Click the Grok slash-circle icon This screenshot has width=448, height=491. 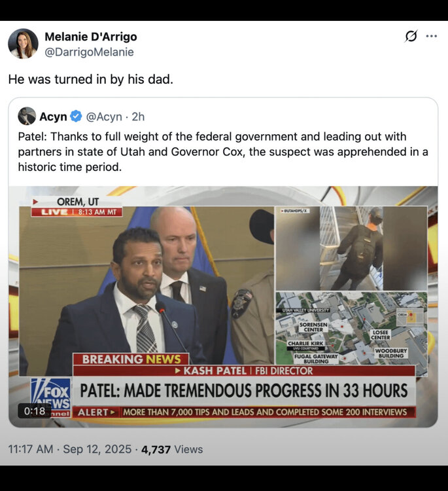pyautogui.click(x=411, y=36)
